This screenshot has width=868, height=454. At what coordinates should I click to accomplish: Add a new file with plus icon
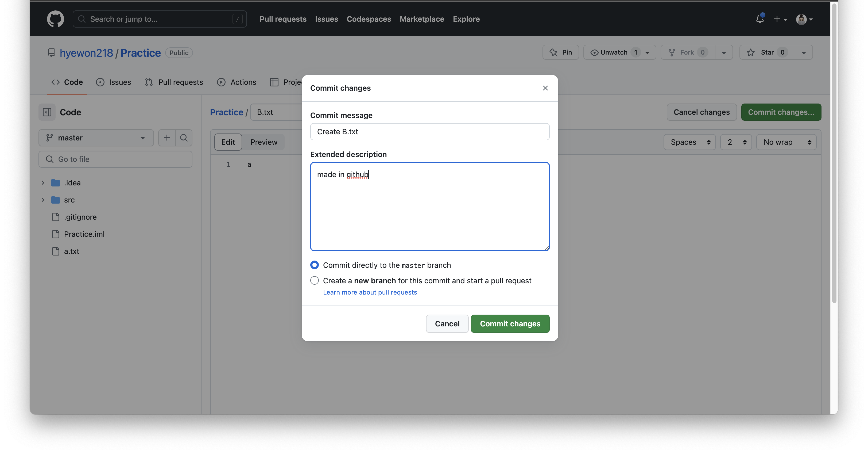pos(167,138)
